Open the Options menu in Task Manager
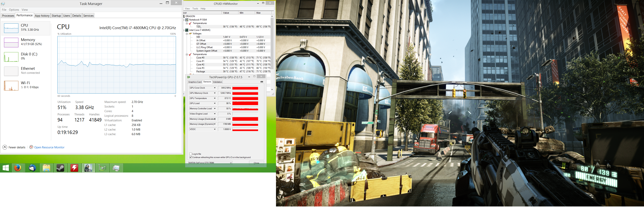 [14, 10]
